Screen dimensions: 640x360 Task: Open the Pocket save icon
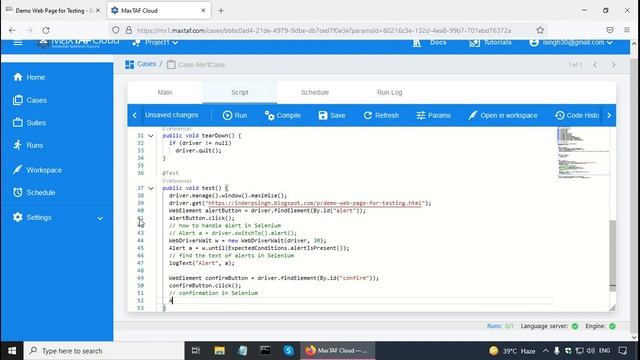pos(610,30)
